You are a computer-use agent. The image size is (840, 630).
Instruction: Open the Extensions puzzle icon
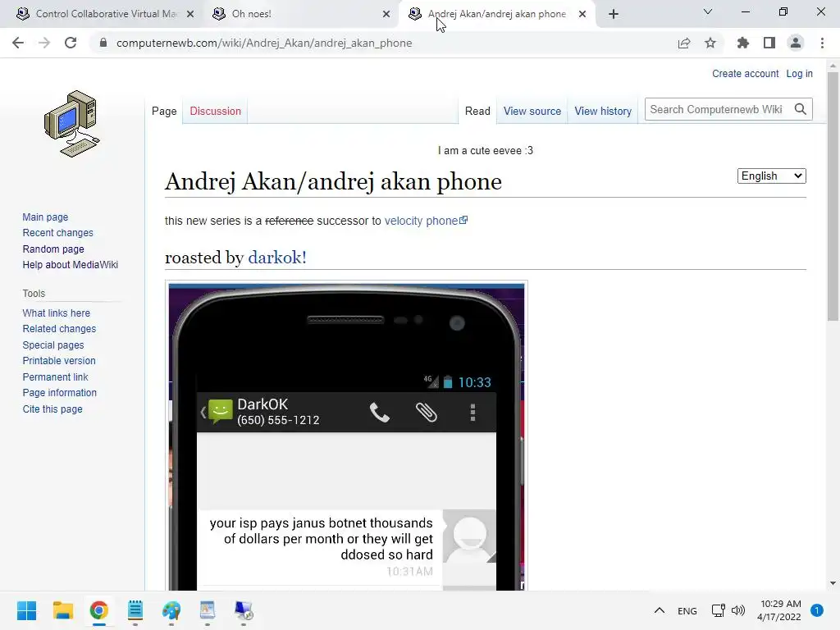coord(742,43)
